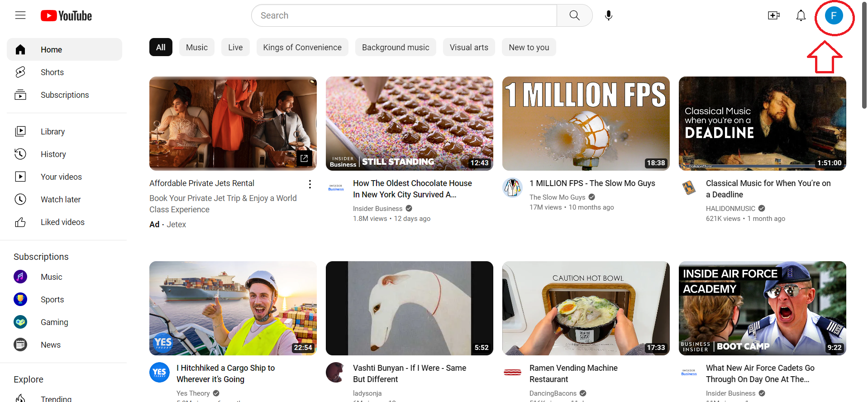The width and height of the screenshot is (868, 402).
Task: Open external link icon on jet ad thumbnail
Action: (304, 158)
